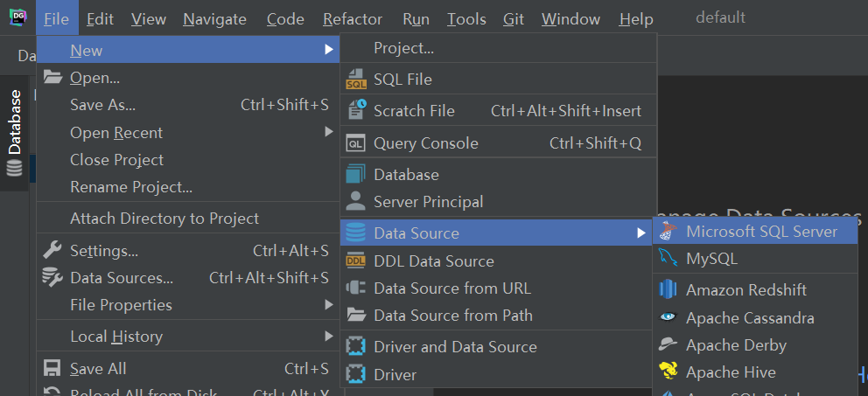Click the Scratch File shortcut Ctrl+Alt+Shift+Insert
The height and width of the screenshot is (396, 868).
click(x=566, y=111)
